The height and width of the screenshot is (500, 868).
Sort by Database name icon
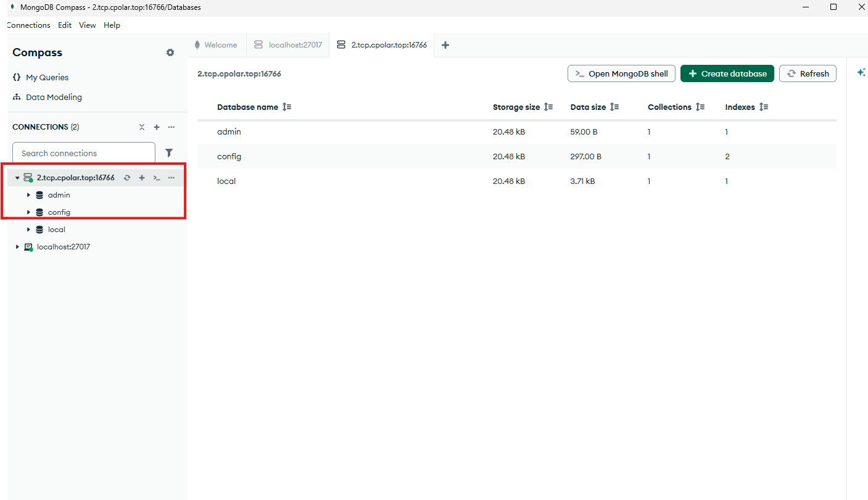287,107
